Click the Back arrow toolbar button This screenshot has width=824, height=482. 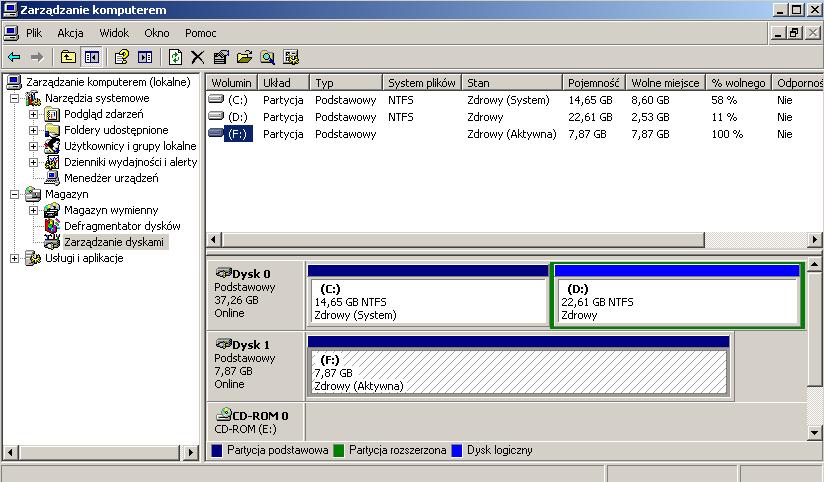[x=14, y=57]
